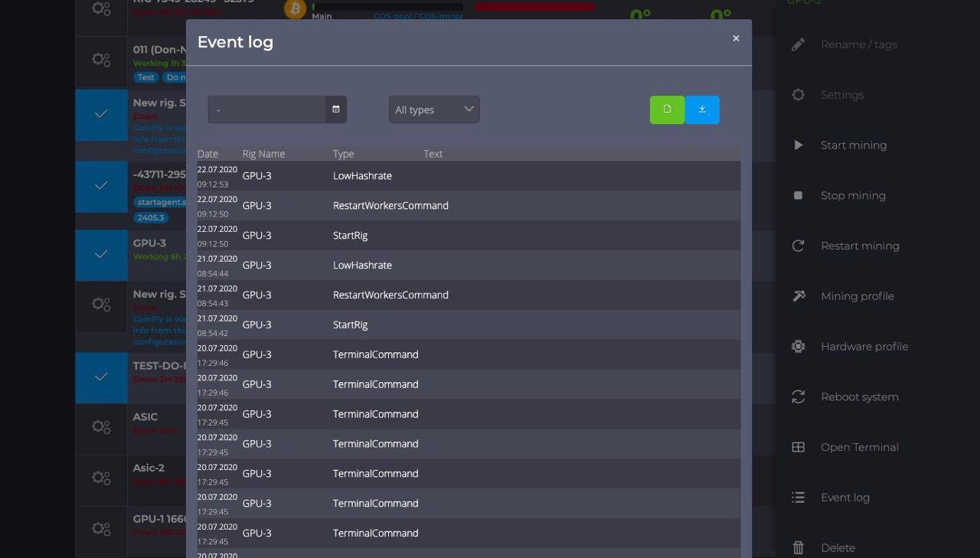Click the Asic-2 rig name

(x=149, y=468)
